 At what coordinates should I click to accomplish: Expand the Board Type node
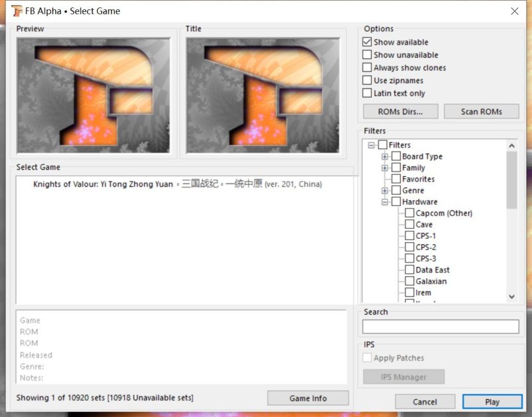(385, 156)
